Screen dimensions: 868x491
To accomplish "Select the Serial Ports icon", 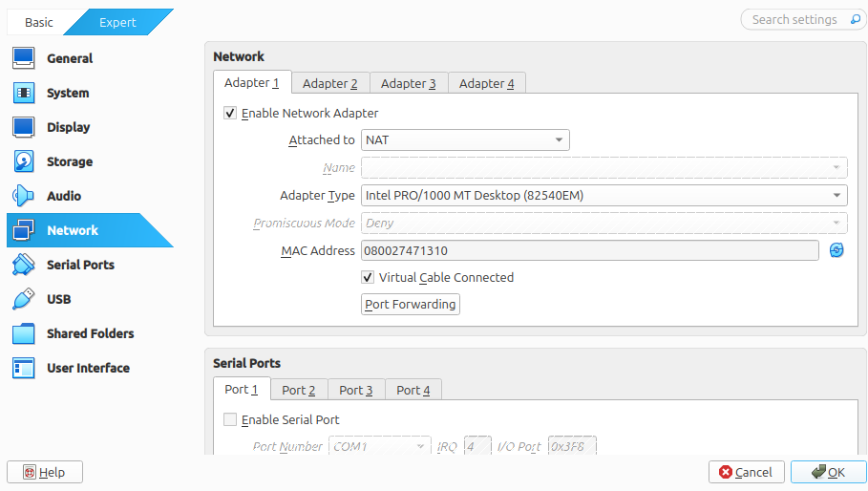I will (24, 265).
